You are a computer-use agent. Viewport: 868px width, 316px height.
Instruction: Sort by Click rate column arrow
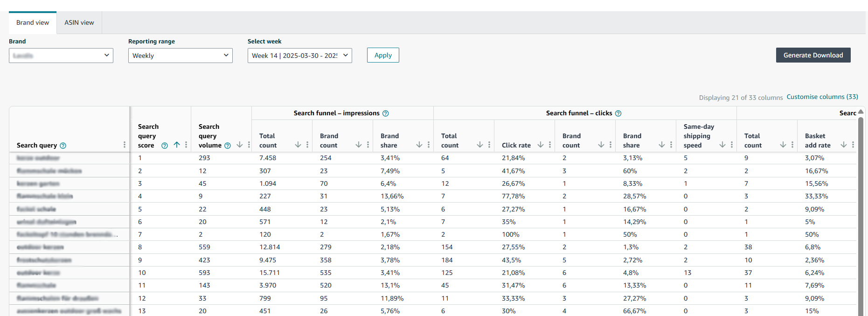coord(541,145)
